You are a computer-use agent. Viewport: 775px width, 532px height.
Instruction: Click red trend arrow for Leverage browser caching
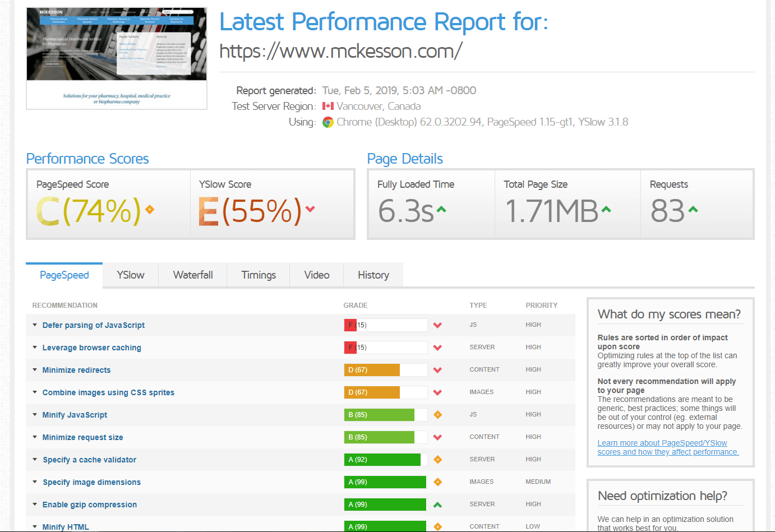tap(438, 348)
